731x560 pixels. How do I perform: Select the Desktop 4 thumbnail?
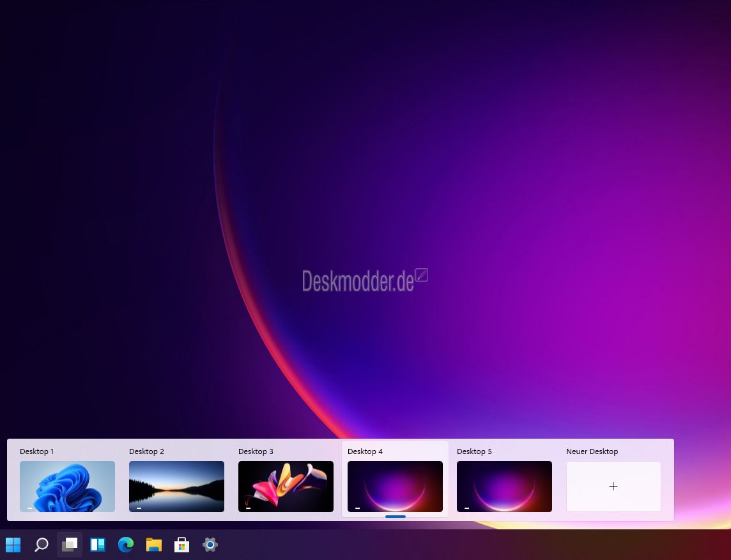395,487
